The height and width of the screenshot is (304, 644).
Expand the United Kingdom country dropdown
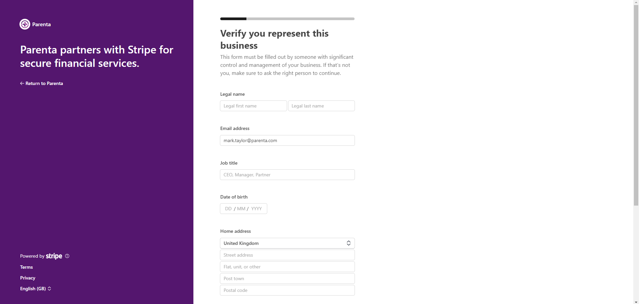click(287, 243)
